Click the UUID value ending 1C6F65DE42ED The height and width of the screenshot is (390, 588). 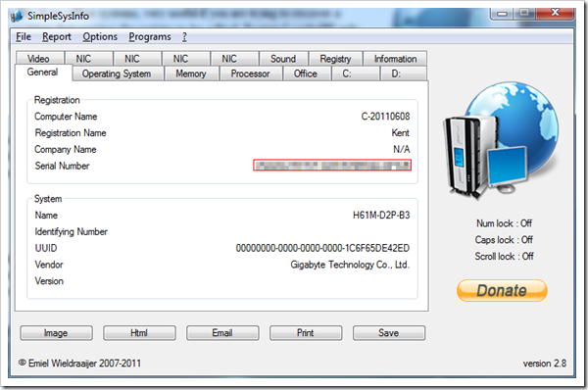point(322,248)
